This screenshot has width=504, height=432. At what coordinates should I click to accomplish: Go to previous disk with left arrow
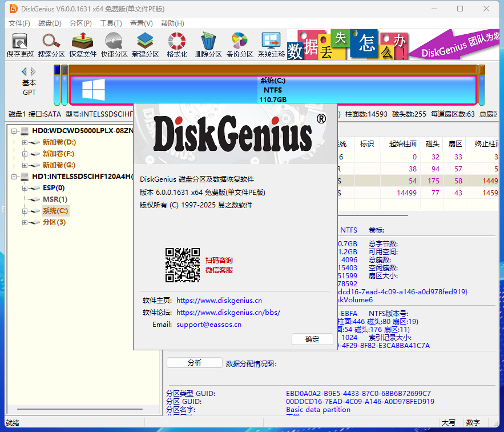point(24,71)
